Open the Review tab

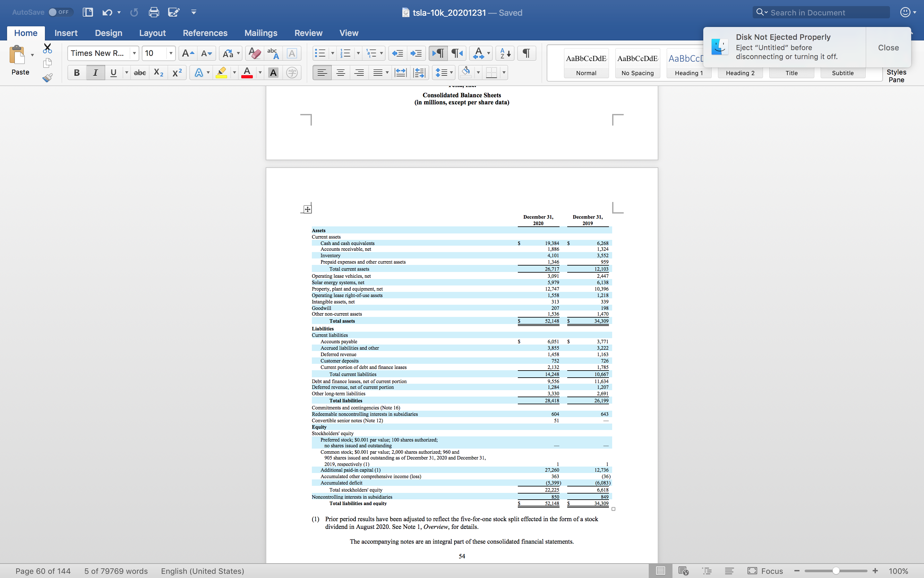pyautogui.click(x=308, y=33)
